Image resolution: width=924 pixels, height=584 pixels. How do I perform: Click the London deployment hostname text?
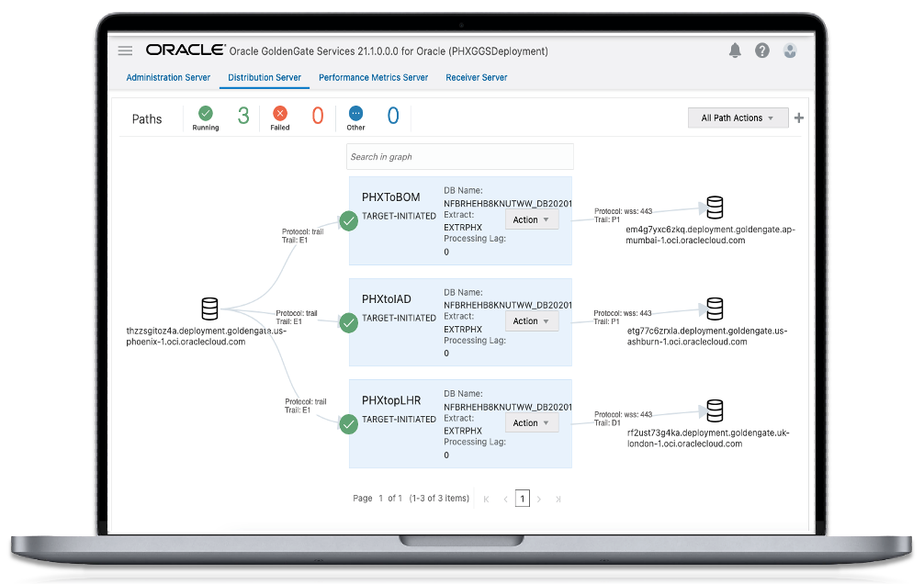pos(708,438)
